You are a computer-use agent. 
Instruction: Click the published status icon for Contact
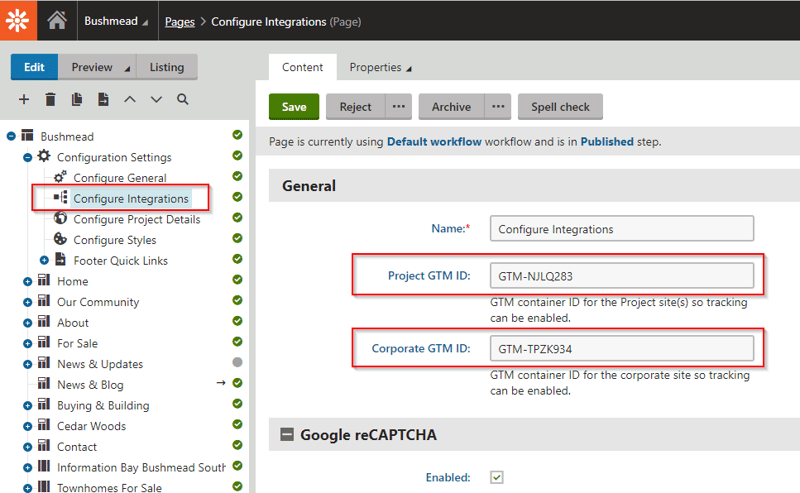[237, 445]
